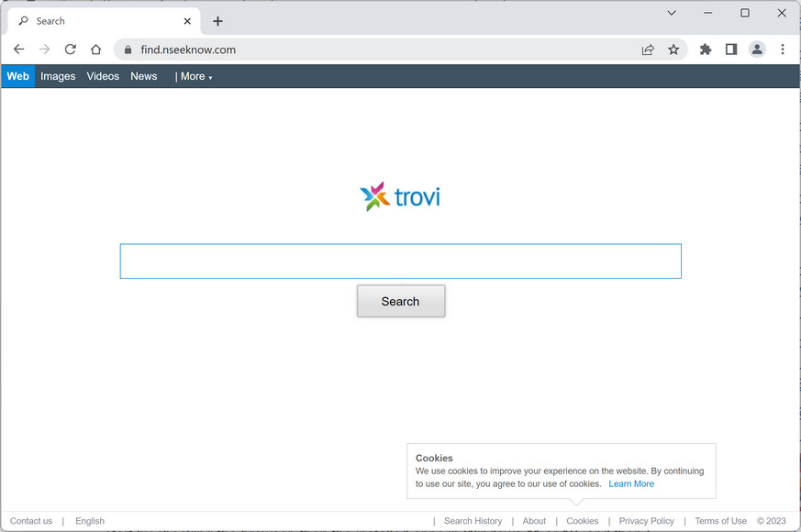This screenshot has height=532, width=801.
Task: Switch to the Images search tab
Action: click(x=57, y=76)
